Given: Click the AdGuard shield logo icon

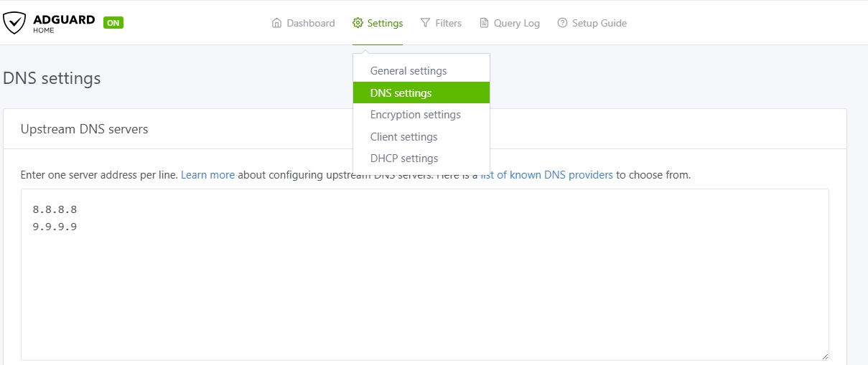Looking at the screenshot, I should [x=14, y=23].
